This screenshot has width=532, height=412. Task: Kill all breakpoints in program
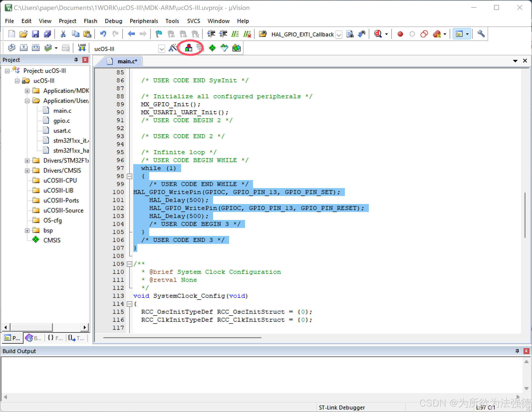click(x=438, y=34)
